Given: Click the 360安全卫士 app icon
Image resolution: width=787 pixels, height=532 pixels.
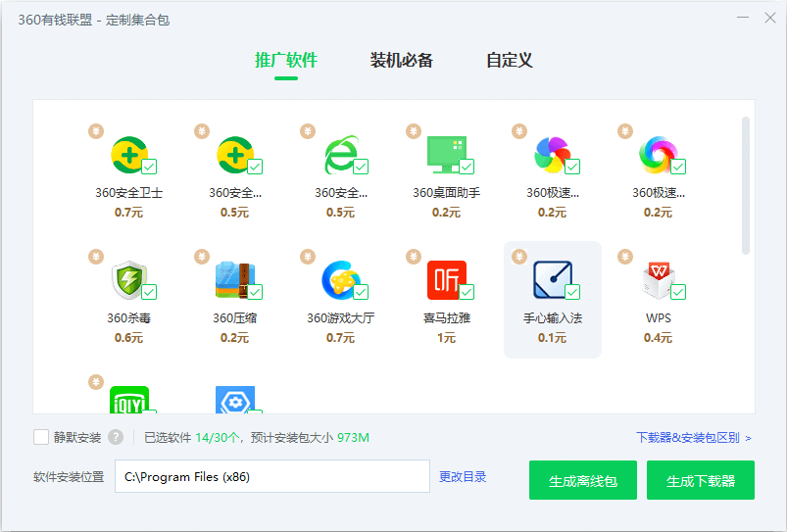Looking at the screenshot, I should click(129, 155).
